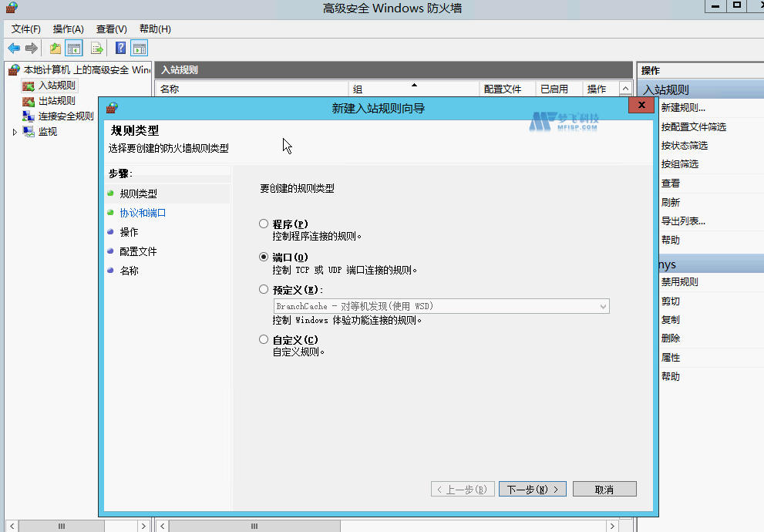Toggle the console tree pane icon
The width and height of the screenshot is (764, 532).
74,48
